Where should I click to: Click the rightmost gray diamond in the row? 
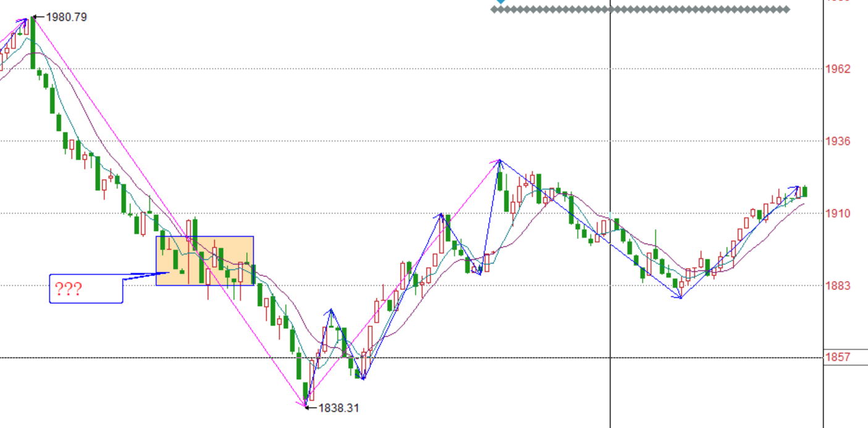click(786, 9)
